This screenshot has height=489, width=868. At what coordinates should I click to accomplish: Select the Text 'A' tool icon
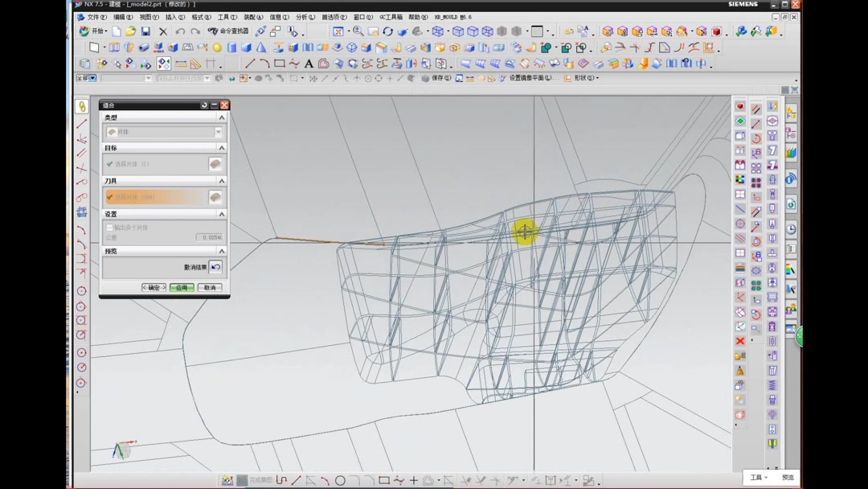309,64
